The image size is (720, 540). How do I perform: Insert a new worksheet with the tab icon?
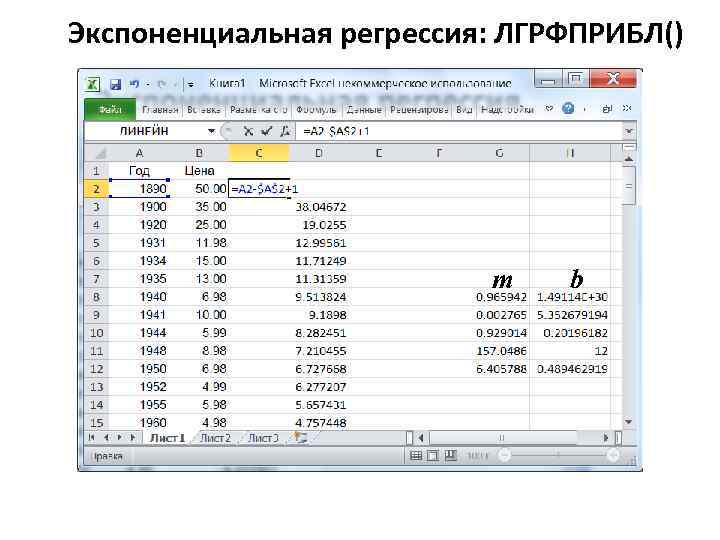coord(300,438)
